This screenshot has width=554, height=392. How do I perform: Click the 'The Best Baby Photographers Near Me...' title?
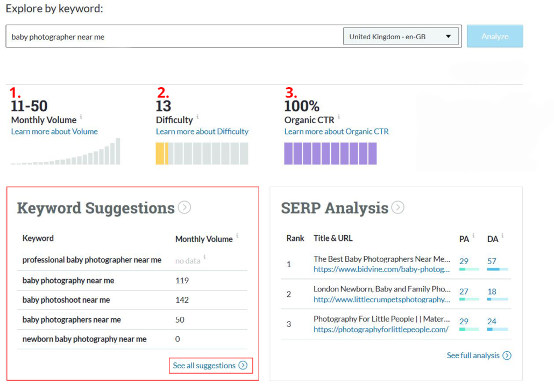pos(382,259)
